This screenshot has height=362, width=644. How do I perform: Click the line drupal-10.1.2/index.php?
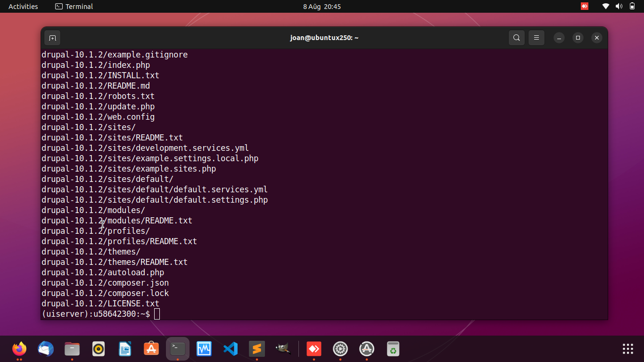96,65
